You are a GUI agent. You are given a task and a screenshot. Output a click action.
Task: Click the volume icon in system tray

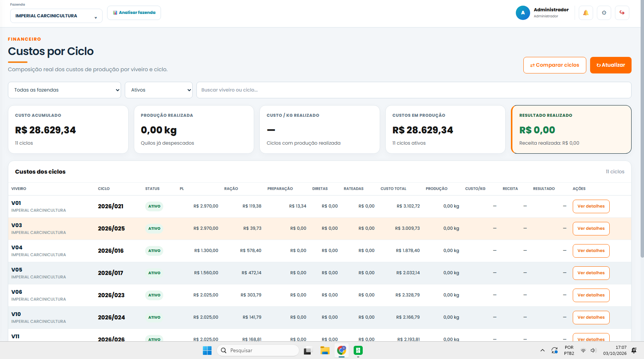pyautogui.click(x=593, y=350)
